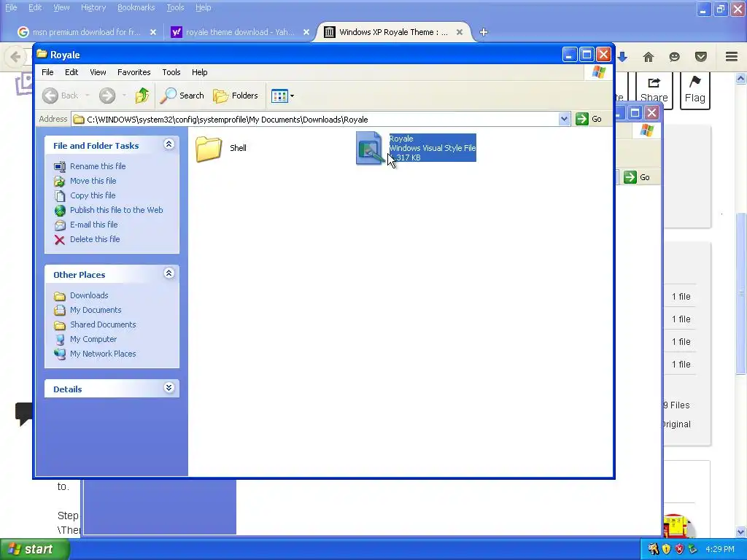
Task: Click Delete this file
Action: click(95, 239)
